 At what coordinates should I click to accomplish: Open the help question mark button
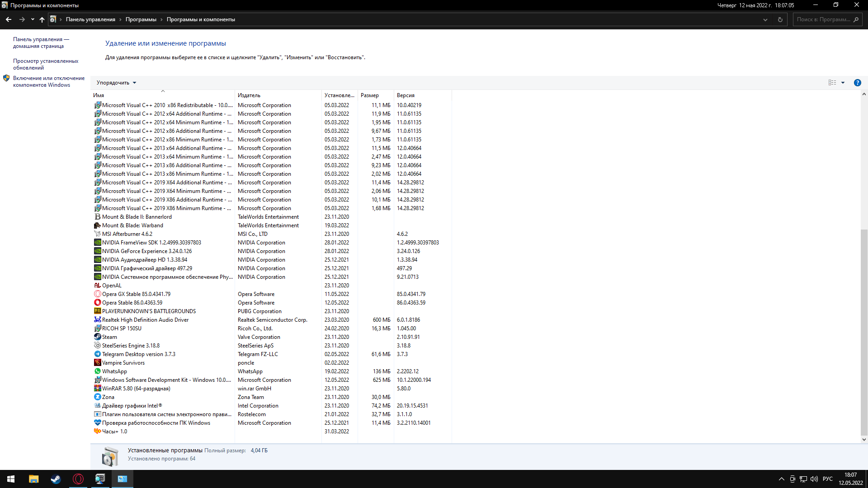[x=857, y=83]
